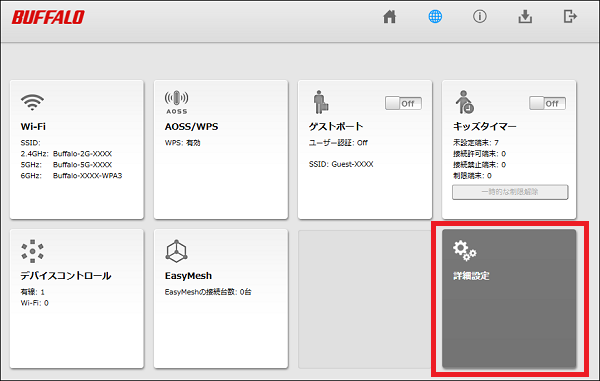The width and height of the screenshot is (600, 381).
Task: Open the AOSS/WPS tile title
Action: pos(191,127)
